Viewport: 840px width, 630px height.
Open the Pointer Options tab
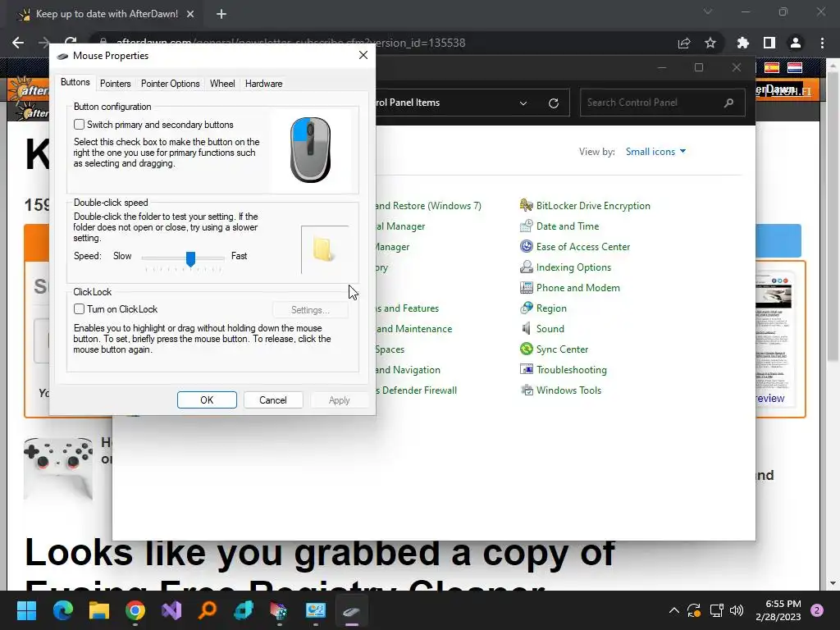pyautogui.click(x=170, y=84)
